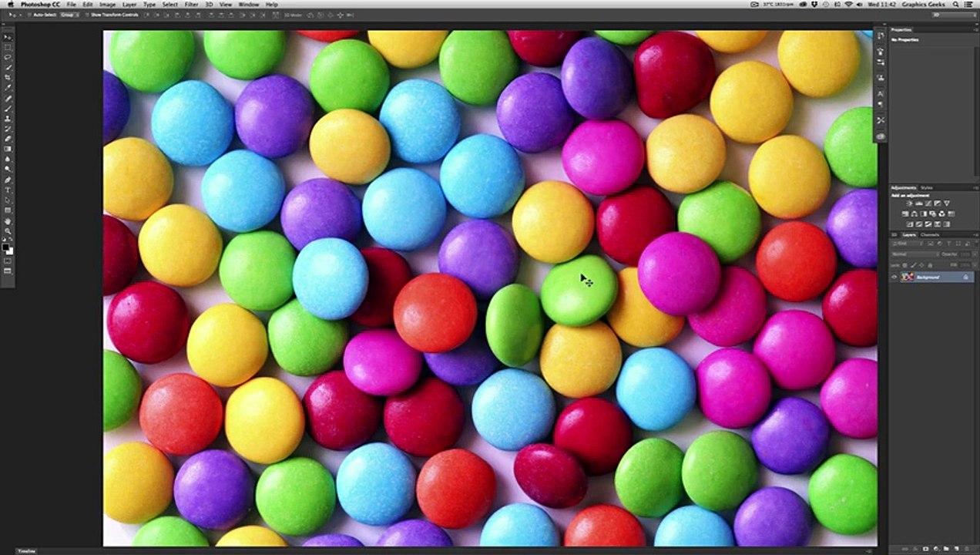Open the layer Opacity dropdown
The height and width of the screenshot is (555, 980).
[975, 254]
